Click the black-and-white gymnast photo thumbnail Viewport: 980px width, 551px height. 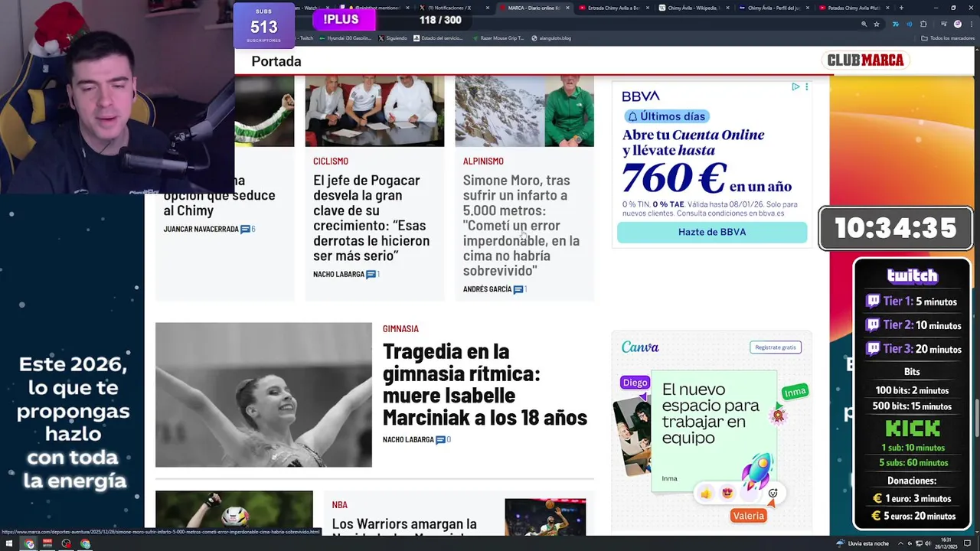coord(263,395)
